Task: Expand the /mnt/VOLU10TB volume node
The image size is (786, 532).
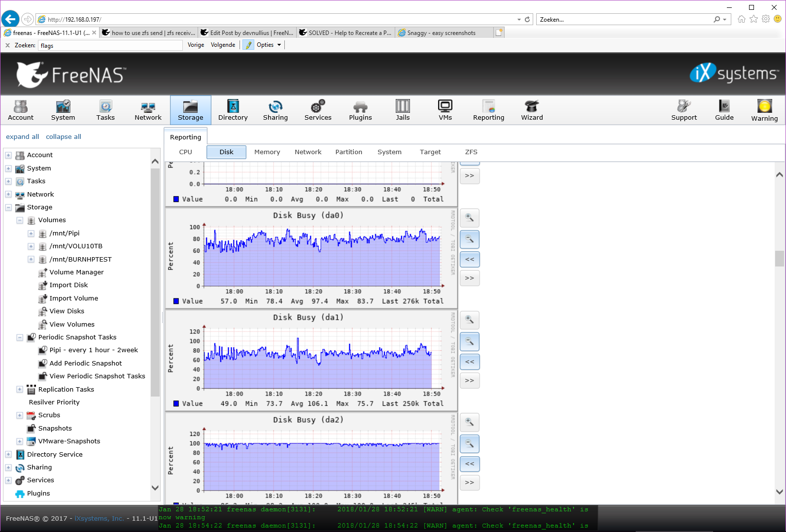Action: pos(31,246)
